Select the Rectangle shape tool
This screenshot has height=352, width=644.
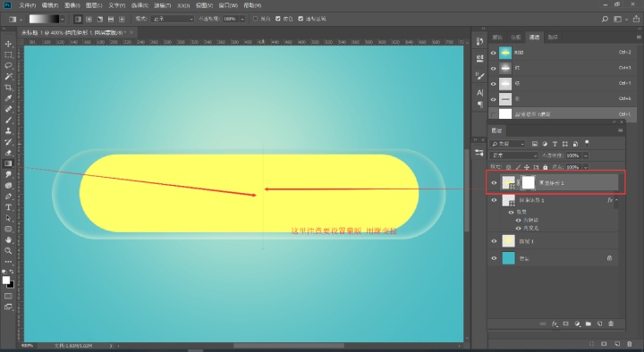(8, 229)
